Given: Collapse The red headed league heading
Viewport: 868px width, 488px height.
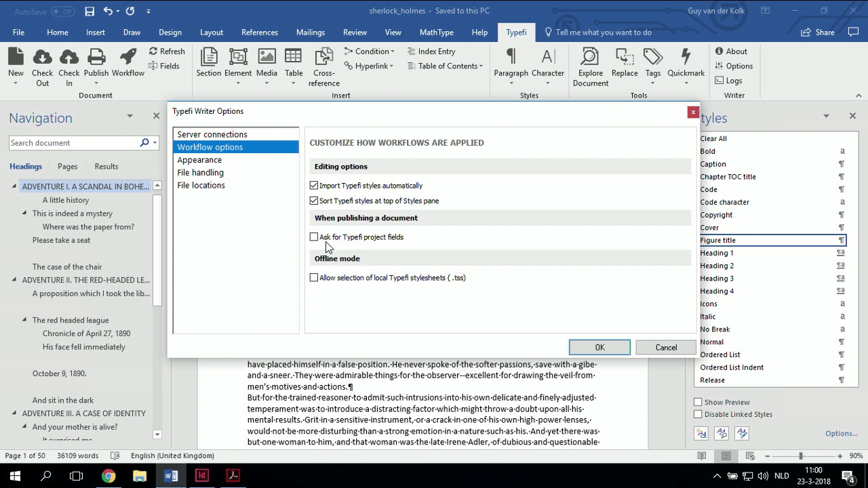Looking at the screenshot, I should tap(24, 320).
